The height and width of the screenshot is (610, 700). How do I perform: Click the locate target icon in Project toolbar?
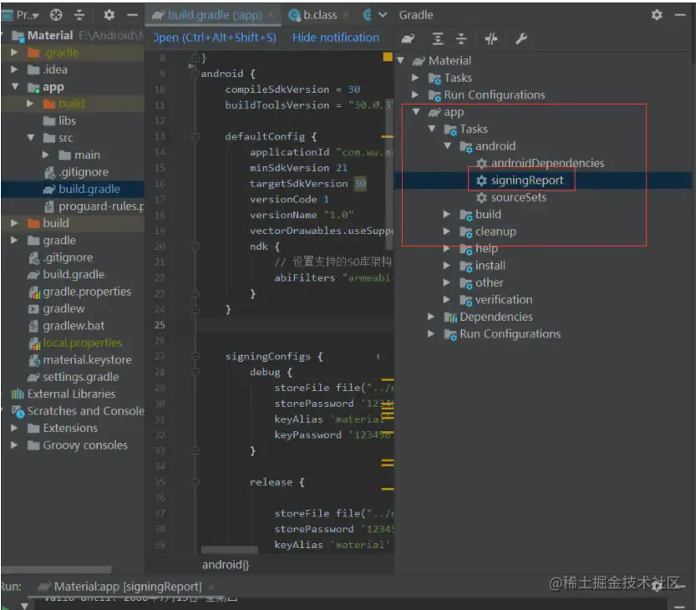(56, 15)
